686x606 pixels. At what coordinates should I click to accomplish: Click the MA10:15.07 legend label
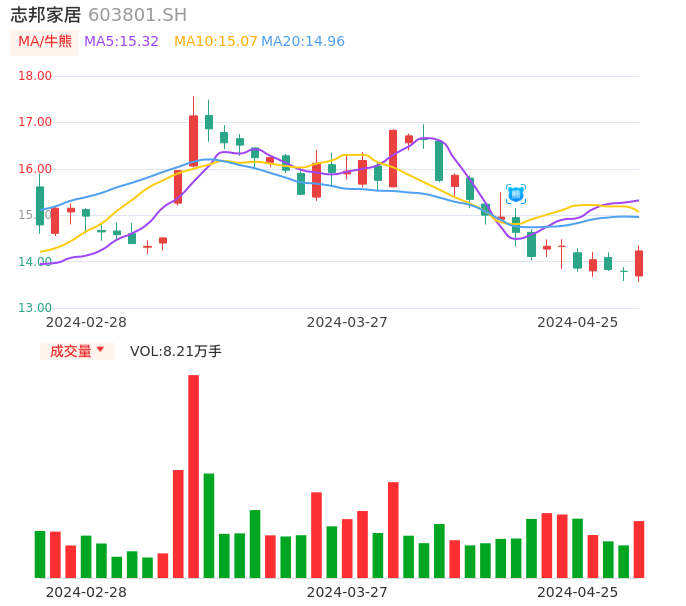(216, 41)
